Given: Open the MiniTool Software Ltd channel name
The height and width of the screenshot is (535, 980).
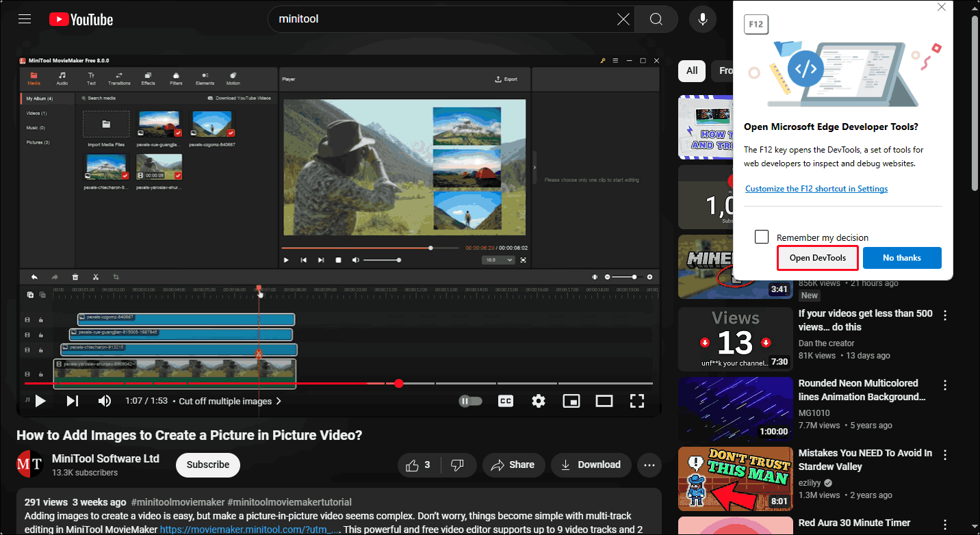Looking at the screenshot, I should coord(105,458).
